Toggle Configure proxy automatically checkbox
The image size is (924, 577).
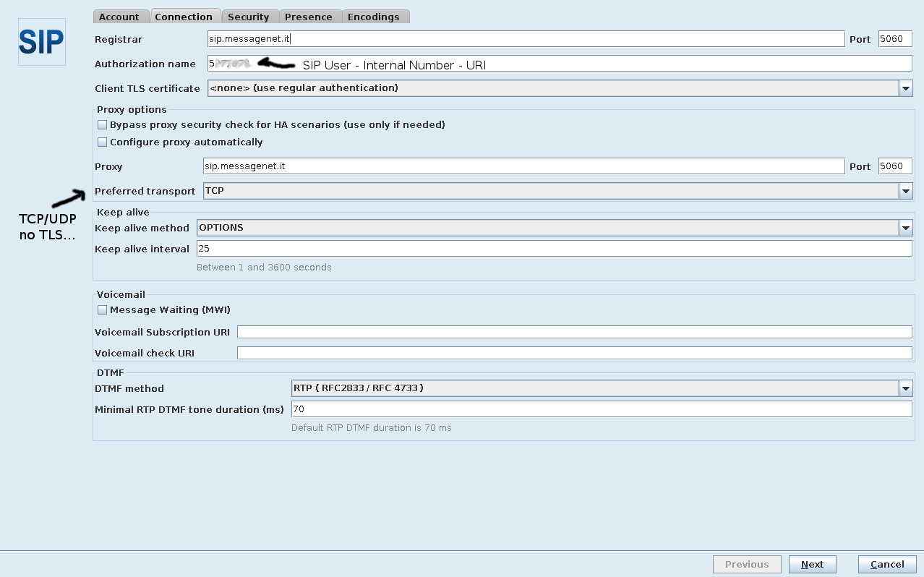tap(103, 142)
